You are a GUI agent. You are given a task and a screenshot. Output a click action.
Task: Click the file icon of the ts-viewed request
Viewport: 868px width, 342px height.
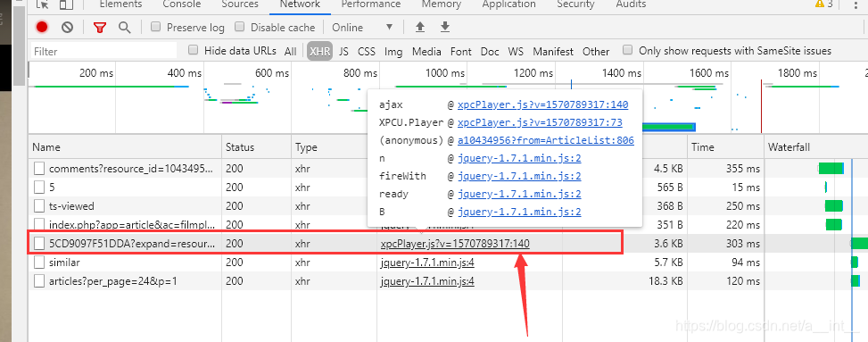38,206
